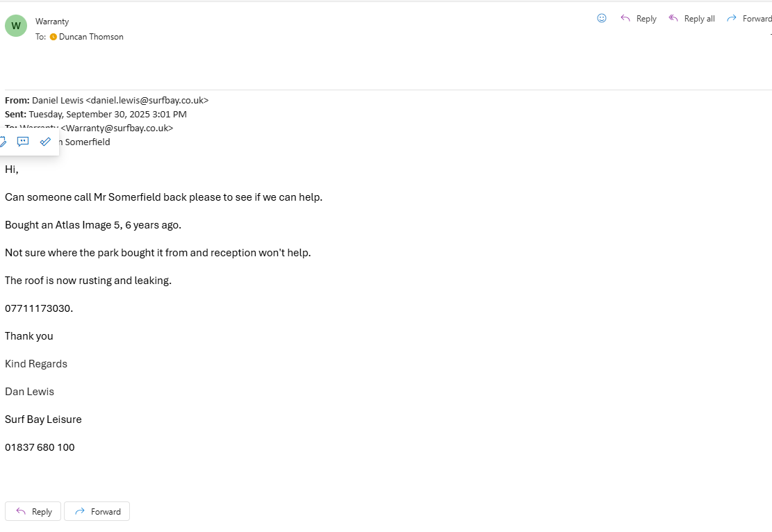Click Reply in the top message header

click(x=638, y=19)
